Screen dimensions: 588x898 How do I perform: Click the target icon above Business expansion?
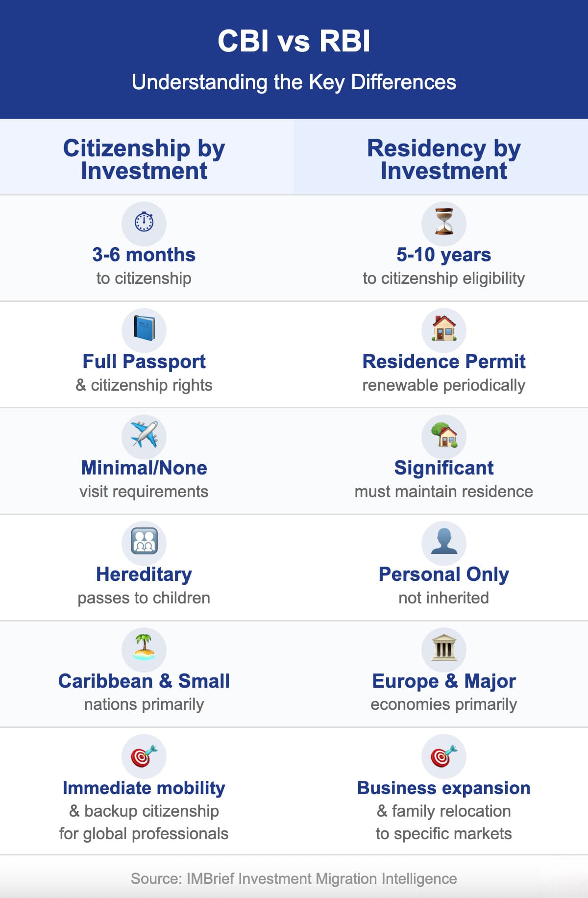pyautogui.click(x=444, y=755)
